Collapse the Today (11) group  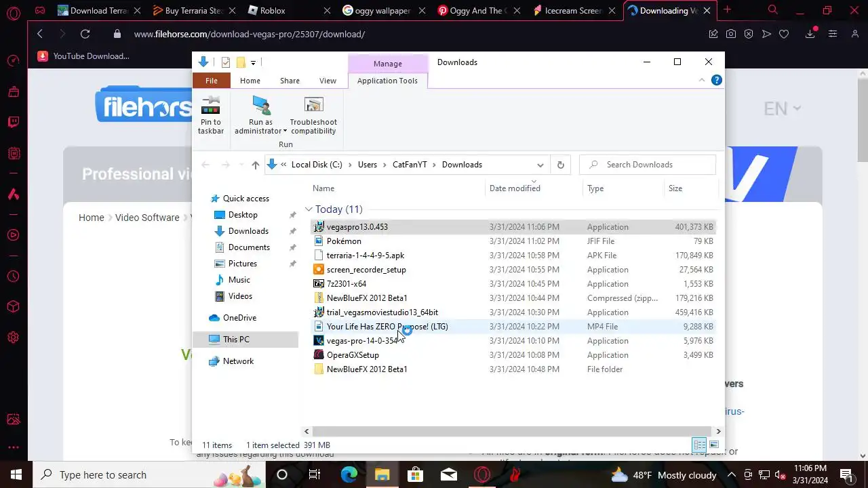click(309, 209)
